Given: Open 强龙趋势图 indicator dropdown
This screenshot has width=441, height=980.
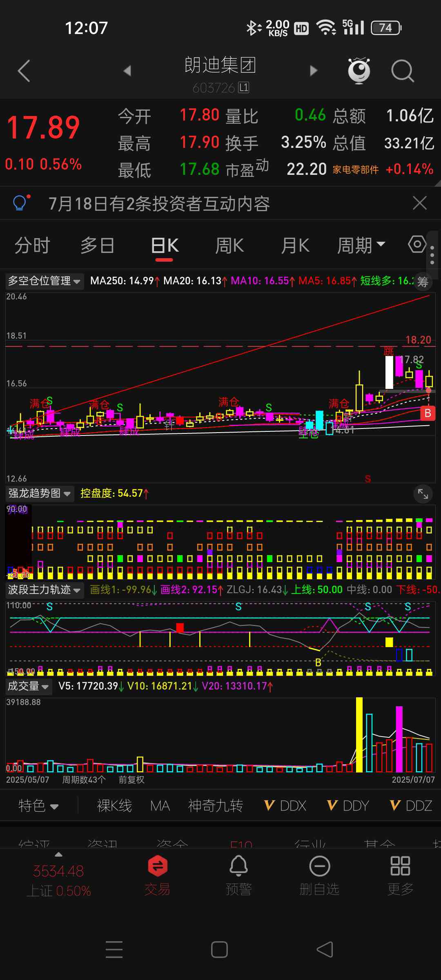Looking at the screenshot, I should coord(40,493).
